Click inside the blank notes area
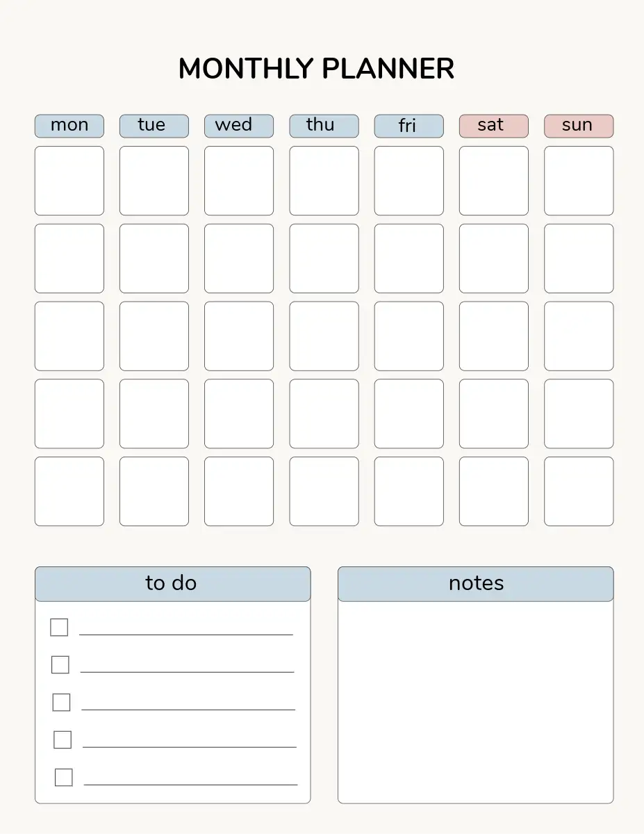The height and width of the screenshot is (834, 644). (476, 702)
